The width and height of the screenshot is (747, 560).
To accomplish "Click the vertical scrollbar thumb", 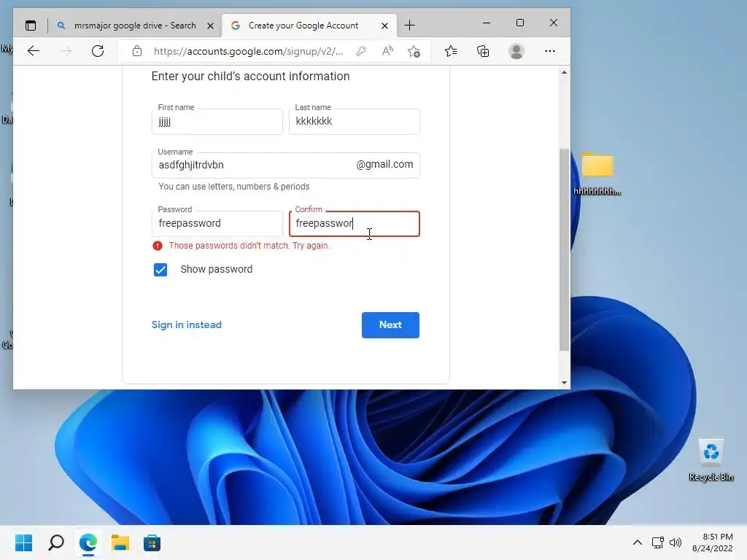I will (564, 249).
